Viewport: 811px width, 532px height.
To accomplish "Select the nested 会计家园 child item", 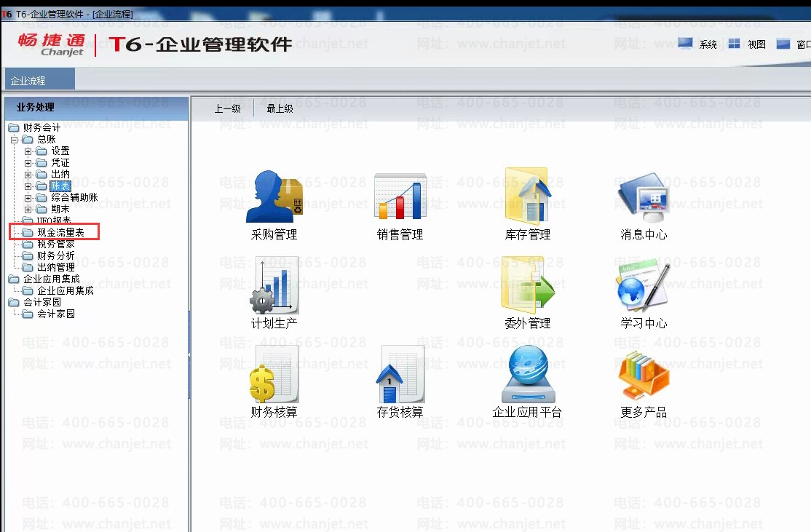I will (56, 314).
